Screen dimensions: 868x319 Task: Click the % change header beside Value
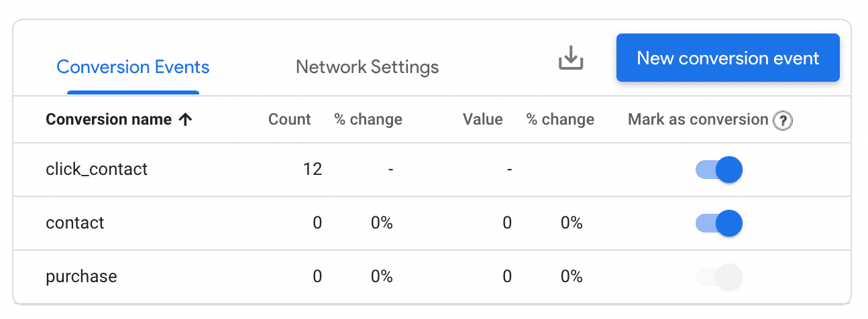(x=560, y=120)
